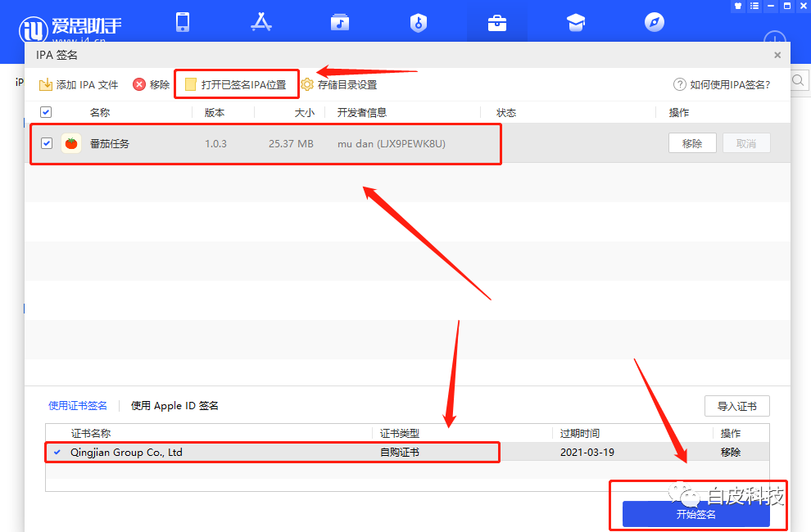811x532 pixels.
Task: Open 存储目录设置 settings
Action: [x=339, y=85]
